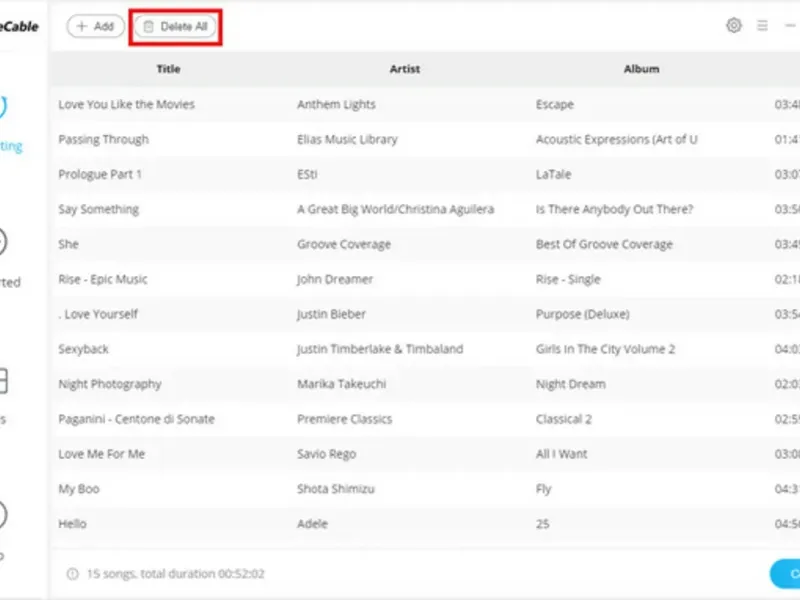
Task: Click the Delete All button
Action: 176,27
